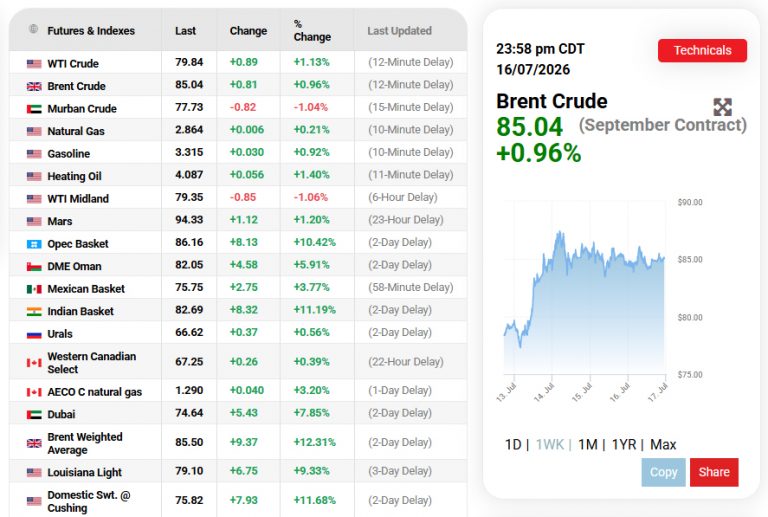Switch chart range to 1D
This screenshot has height=517, width=768.
[x=513, y=445]
